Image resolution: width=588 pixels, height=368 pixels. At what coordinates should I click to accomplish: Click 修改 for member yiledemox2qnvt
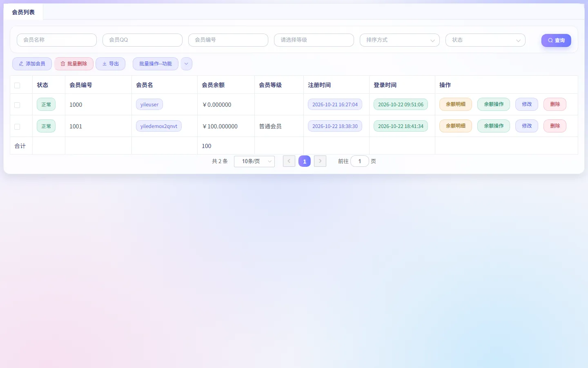point(527,126)
